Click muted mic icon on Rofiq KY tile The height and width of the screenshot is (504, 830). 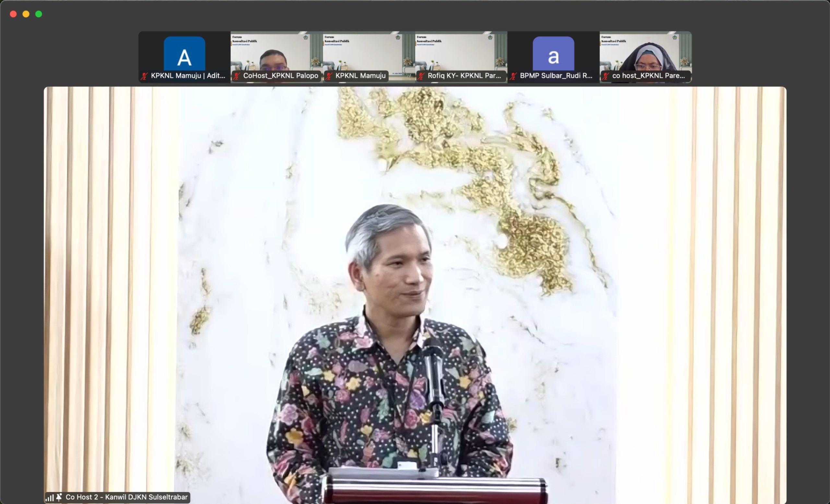point(421,76)
